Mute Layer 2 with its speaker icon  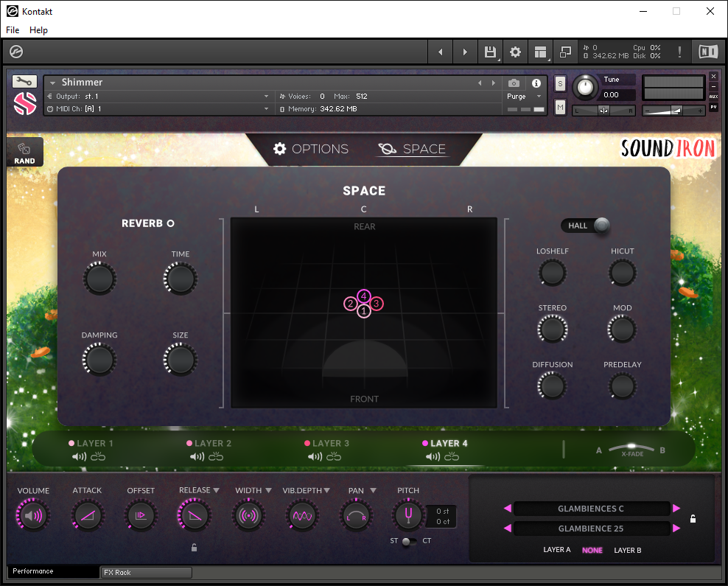(197, 457)
